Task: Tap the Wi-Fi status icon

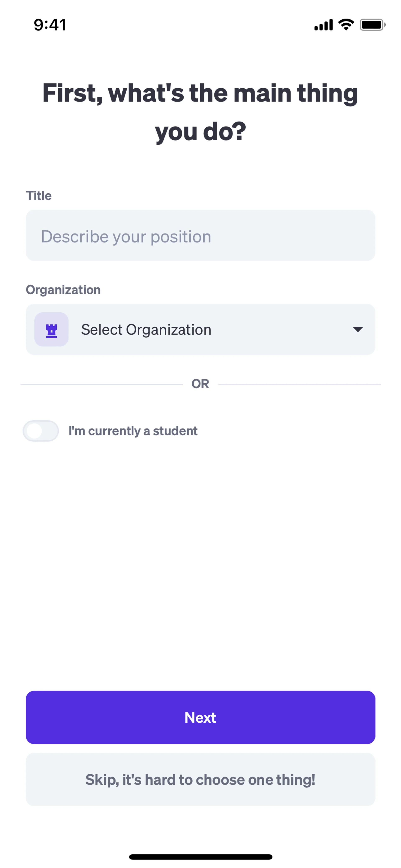Action: 346,25
